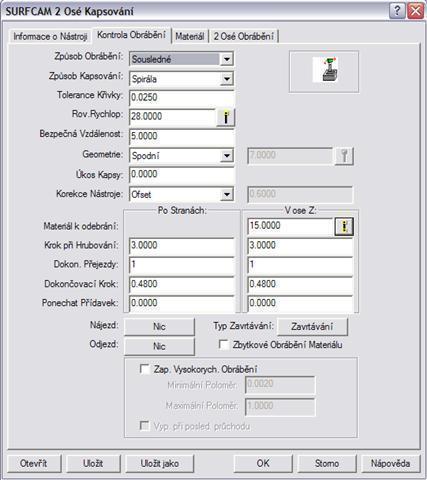Click the disabled 0.5000 field beside Korekce Nástroje
The image size is (427, 480).
(300, 194)
